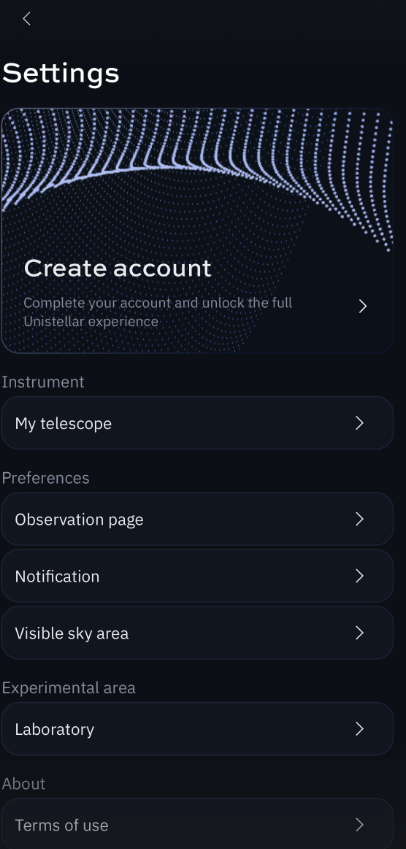
Task: Open the My telescope settings
Action: click(197, 423)
